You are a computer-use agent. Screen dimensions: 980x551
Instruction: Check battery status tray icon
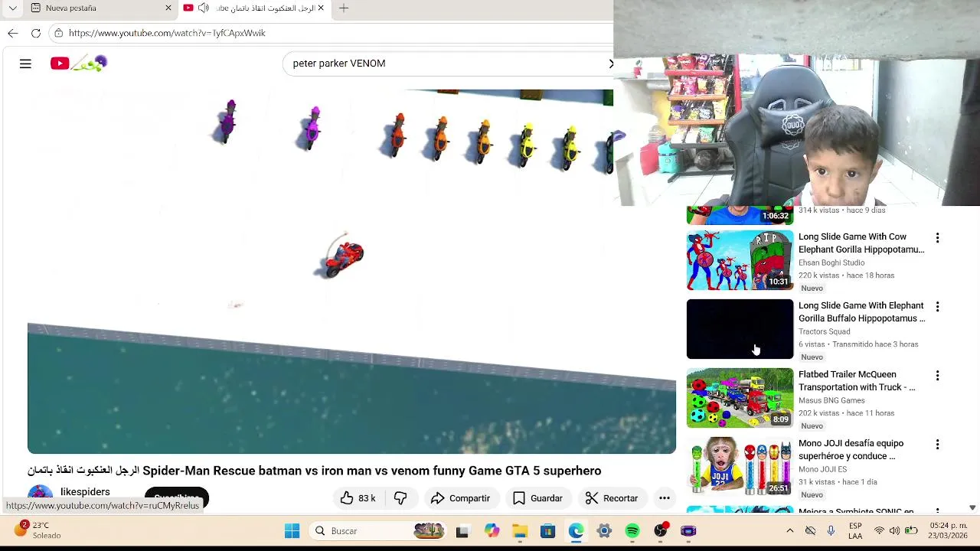point(911,531)
